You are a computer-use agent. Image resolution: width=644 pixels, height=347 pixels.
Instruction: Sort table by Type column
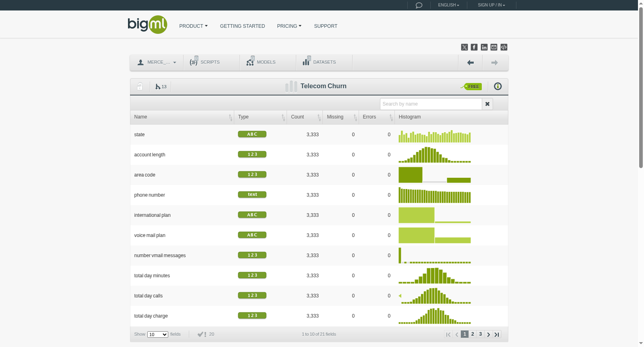click(x=260, y=117)
